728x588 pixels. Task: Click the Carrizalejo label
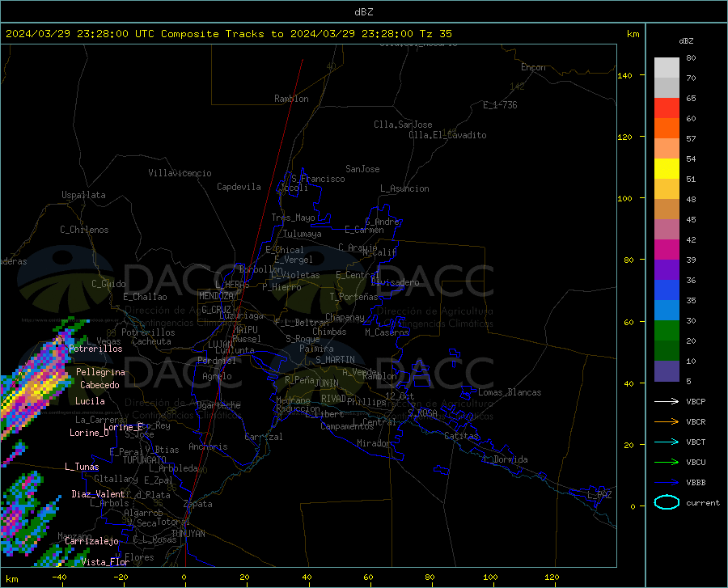[x=91, y=541]
